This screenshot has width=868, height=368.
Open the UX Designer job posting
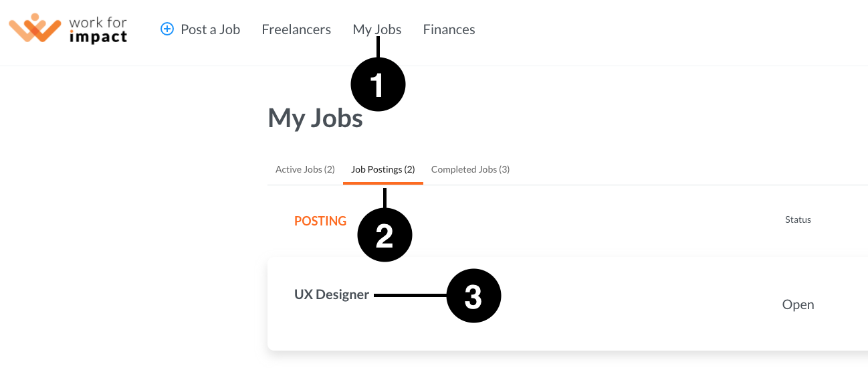point(332,294)
